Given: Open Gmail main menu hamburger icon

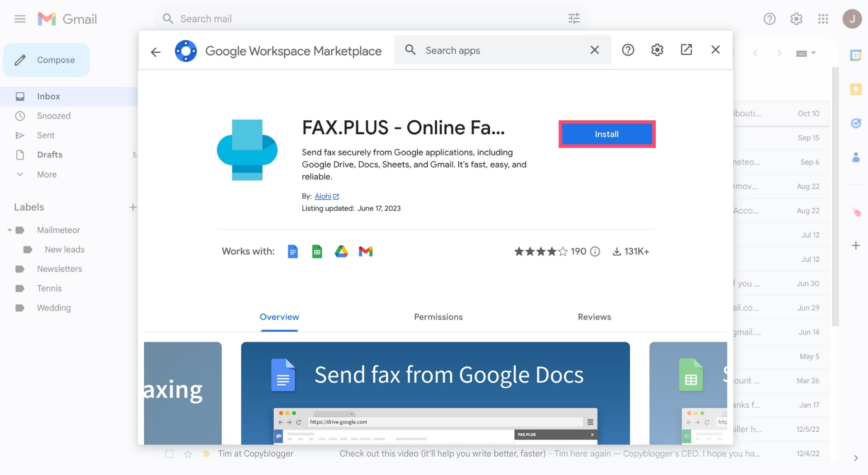Looking at the screenshot, I should pos(20,19).
